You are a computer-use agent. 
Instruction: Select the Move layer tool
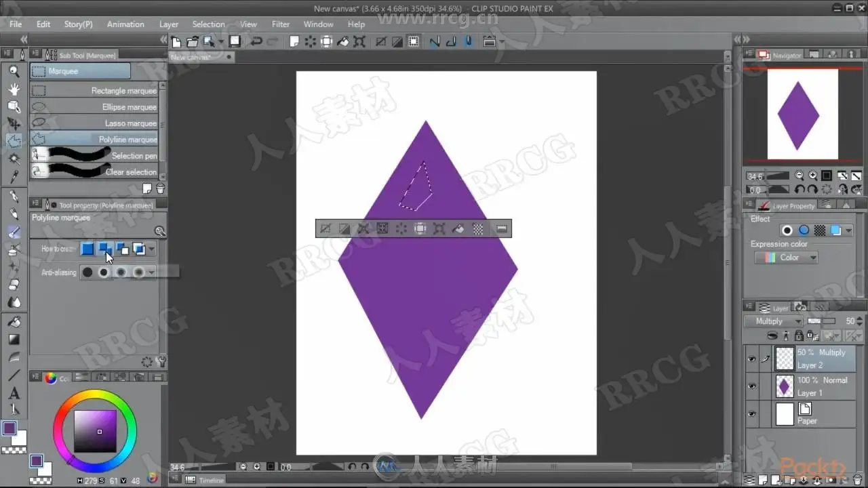click(x=14, y=124)
